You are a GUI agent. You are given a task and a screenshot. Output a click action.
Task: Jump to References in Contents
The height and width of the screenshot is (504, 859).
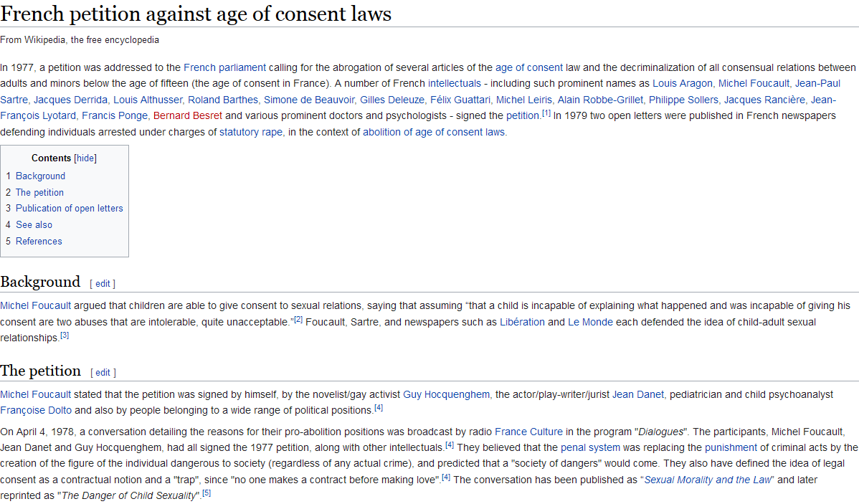point(39,241)
